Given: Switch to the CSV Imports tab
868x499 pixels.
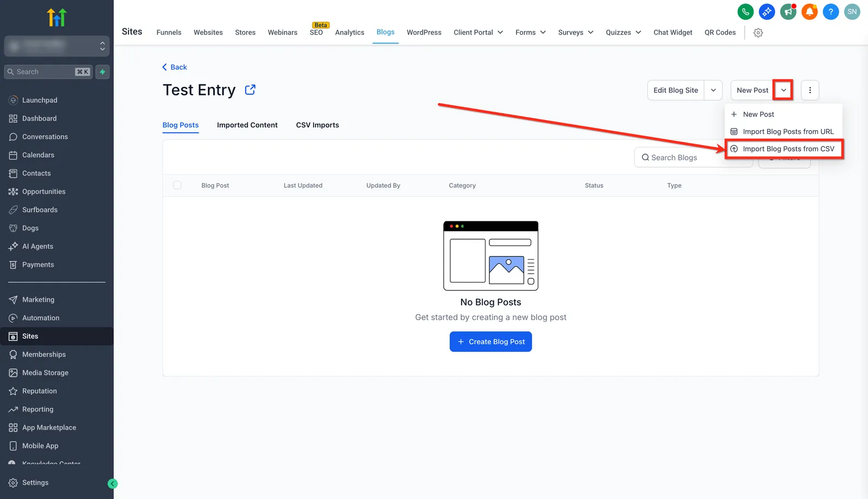Looking at the screenshot, I should [317, 125].
